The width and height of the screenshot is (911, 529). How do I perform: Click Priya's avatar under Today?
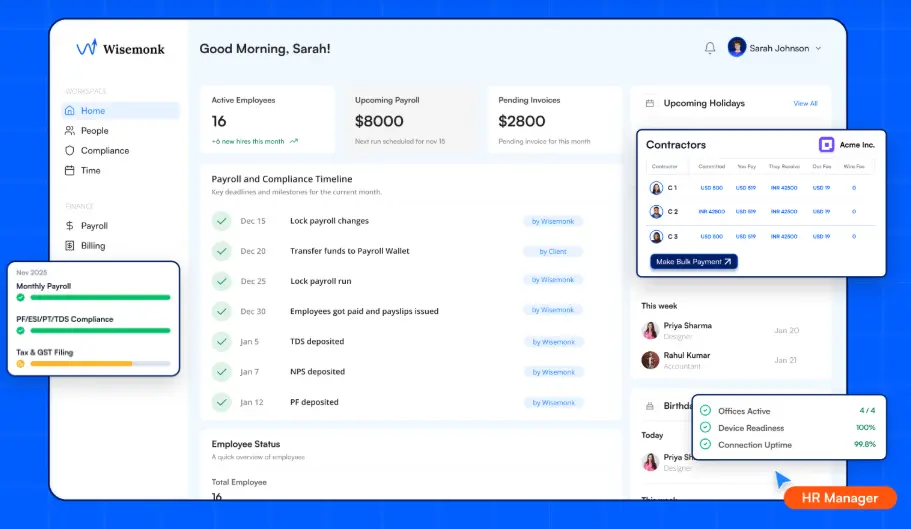(650, 462)
